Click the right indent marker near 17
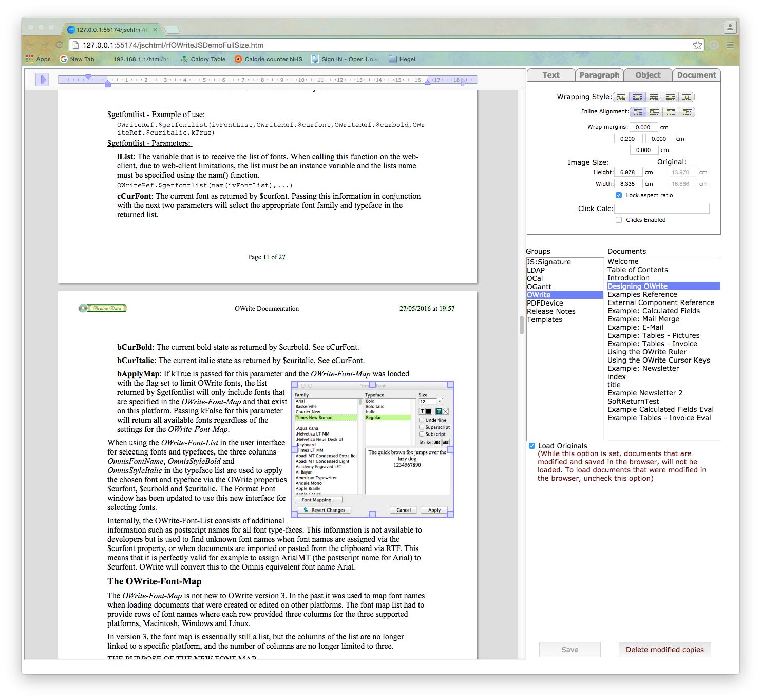 tap(427, 82)
